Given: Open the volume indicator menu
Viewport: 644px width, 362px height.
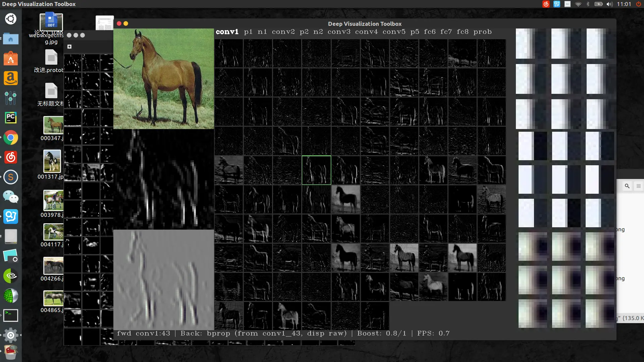Looking at the screenshot, I should point(609,4).
